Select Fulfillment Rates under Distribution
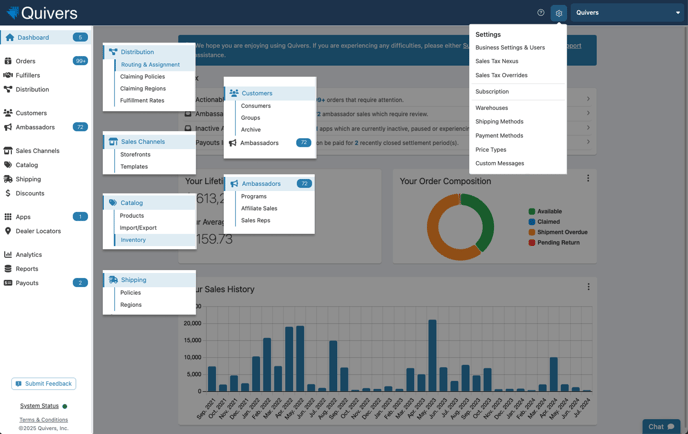Screen dimensions: 688x434 (x=142, y=100)
